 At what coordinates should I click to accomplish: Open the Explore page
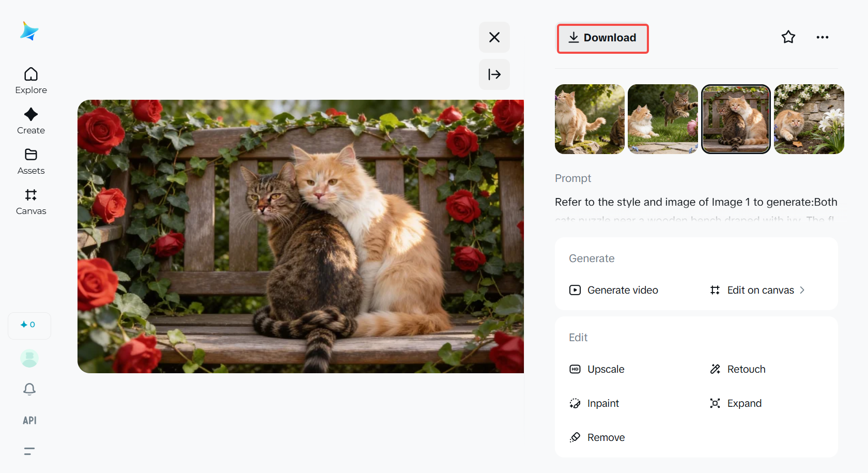[x=31, y=81]
